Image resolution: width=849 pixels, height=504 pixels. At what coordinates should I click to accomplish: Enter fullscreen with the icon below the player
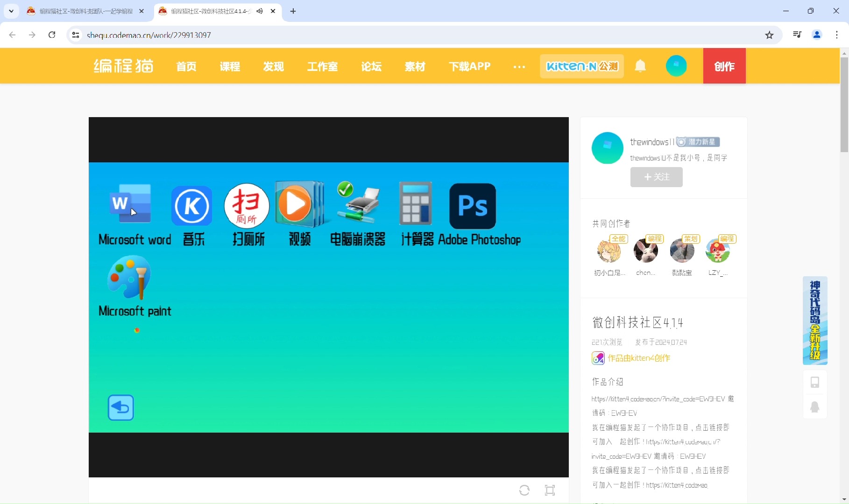[550, 490]
